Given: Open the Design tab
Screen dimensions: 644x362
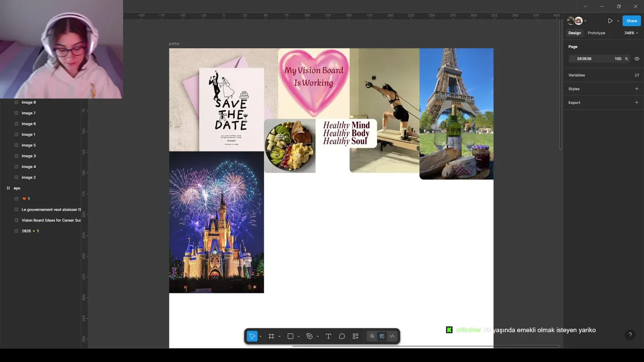Looking at the screenshot, I should coord(575,33).
